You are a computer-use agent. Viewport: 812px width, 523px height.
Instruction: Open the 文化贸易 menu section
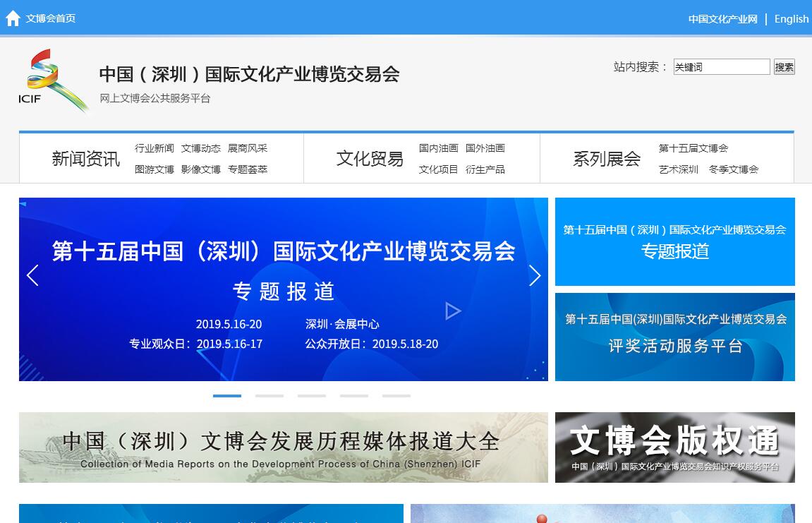coord(370,159)
